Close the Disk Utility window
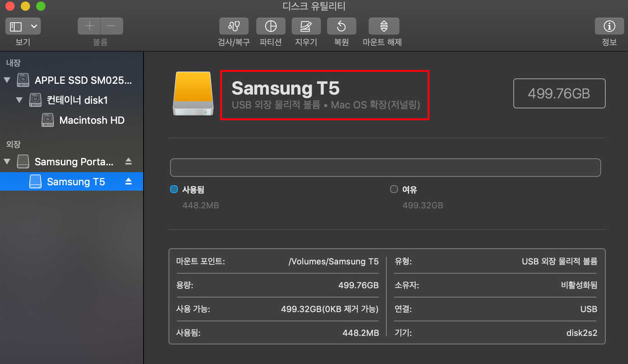 10,6
